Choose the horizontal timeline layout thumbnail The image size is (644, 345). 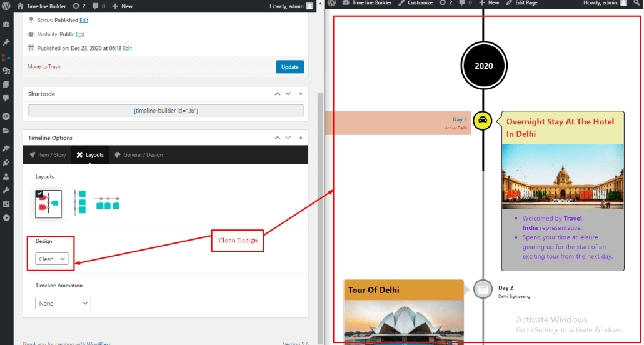pos(107,203)
